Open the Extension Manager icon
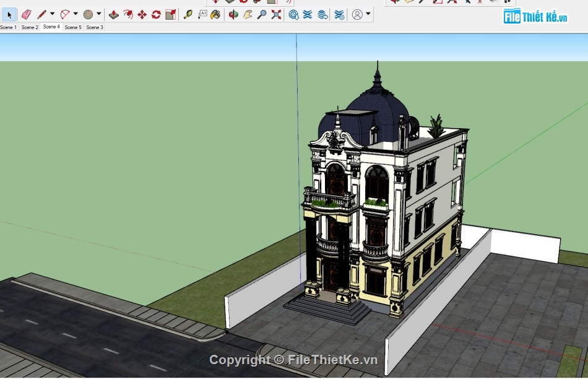588x379 pixels. [x=339, y=15]
